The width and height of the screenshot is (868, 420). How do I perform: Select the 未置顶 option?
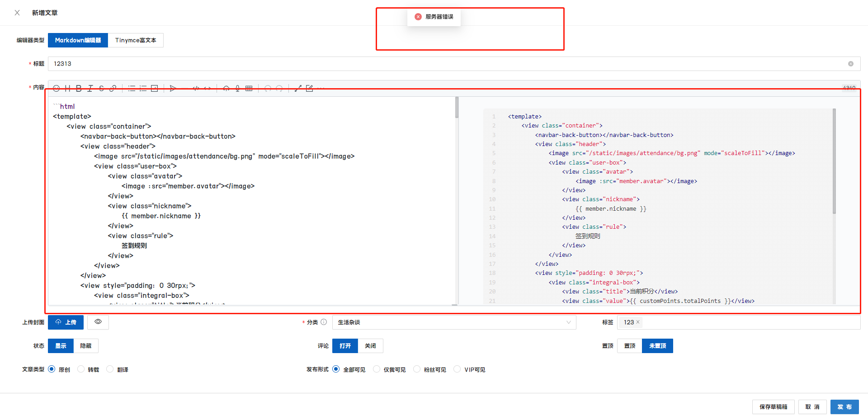[657, 346]
